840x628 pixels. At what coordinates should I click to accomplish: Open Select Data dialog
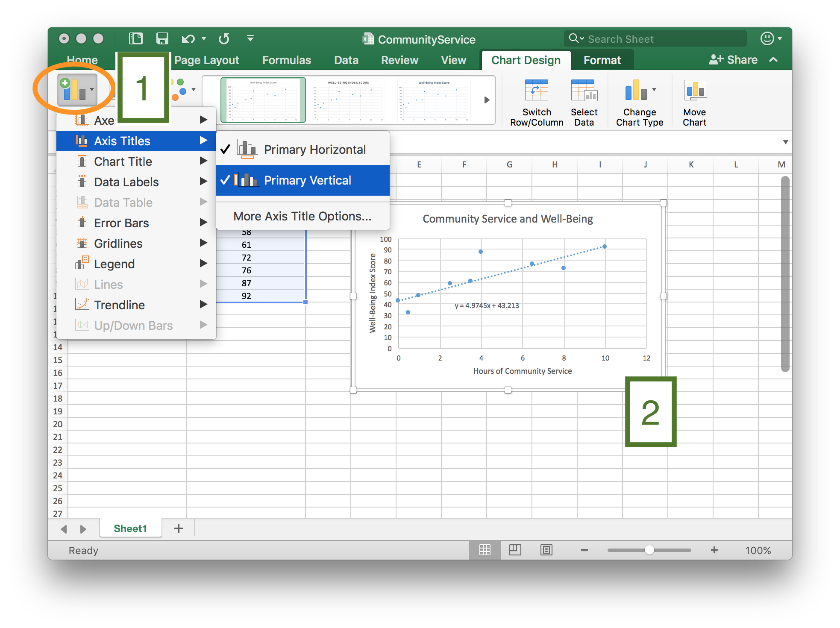(x=584, y=91)
